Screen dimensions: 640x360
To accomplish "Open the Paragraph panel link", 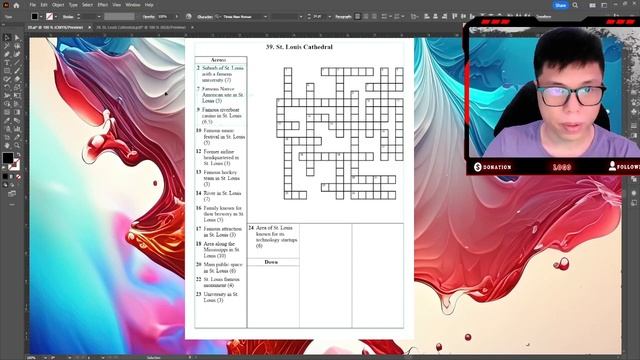I will tap(343, 17).
